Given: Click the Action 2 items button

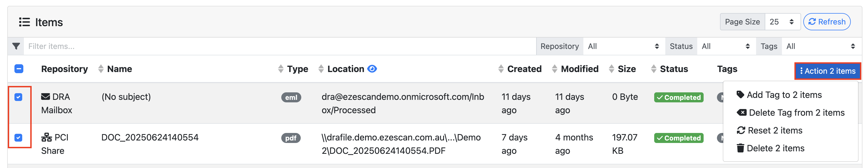Looking at the screenshot, I should 827,71.
